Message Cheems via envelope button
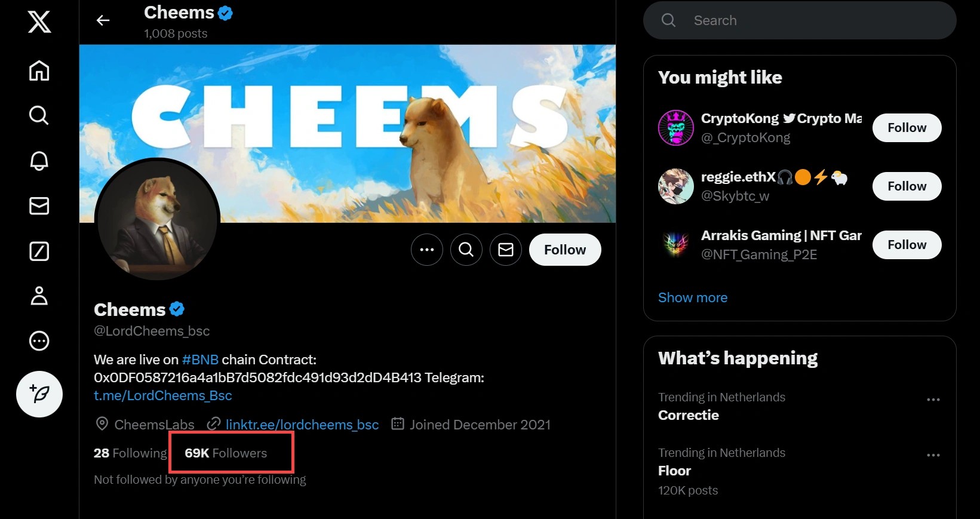 506,250
